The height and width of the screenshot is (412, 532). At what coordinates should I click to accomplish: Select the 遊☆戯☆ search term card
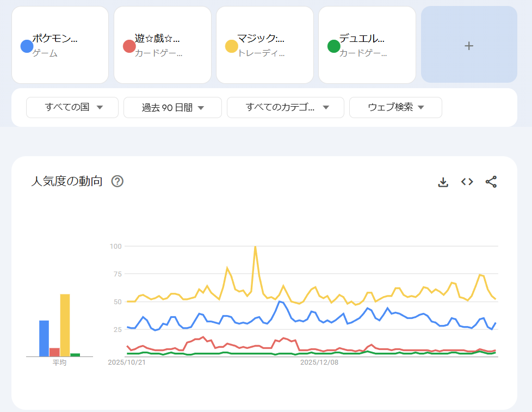(x=162, y=45)
